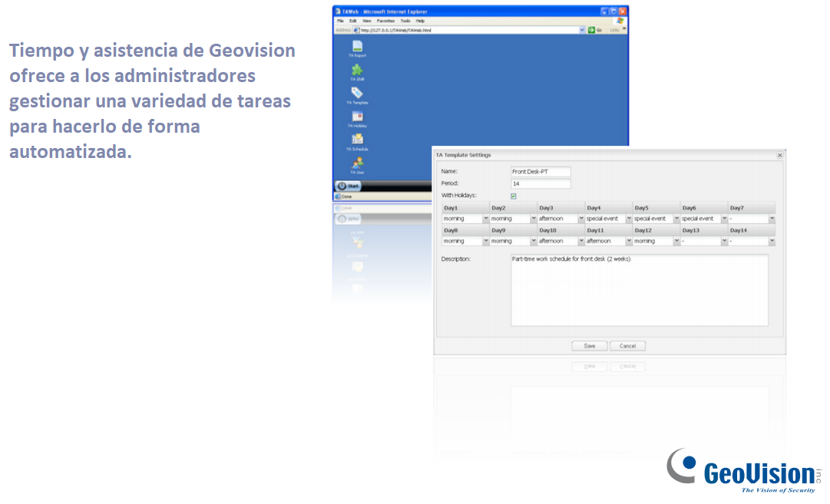Open the Edit menu in Internet Explorer

pos(352,21)
